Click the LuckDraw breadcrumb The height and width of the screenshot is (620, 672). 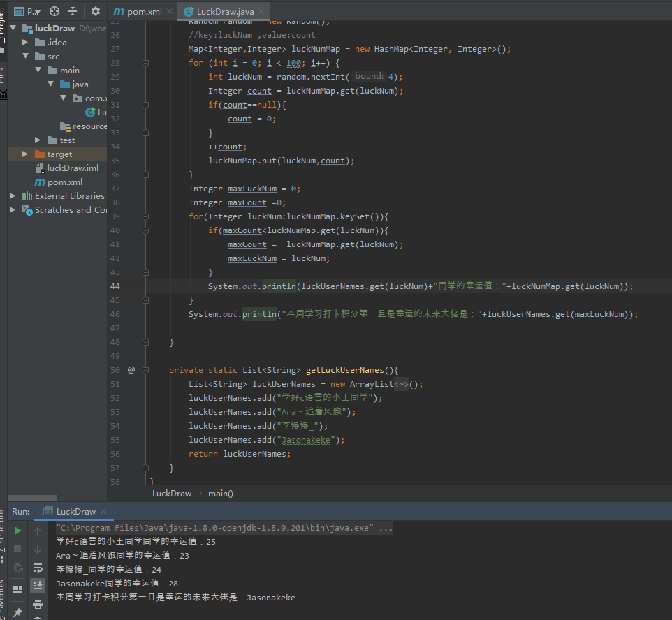pos(172,494)
